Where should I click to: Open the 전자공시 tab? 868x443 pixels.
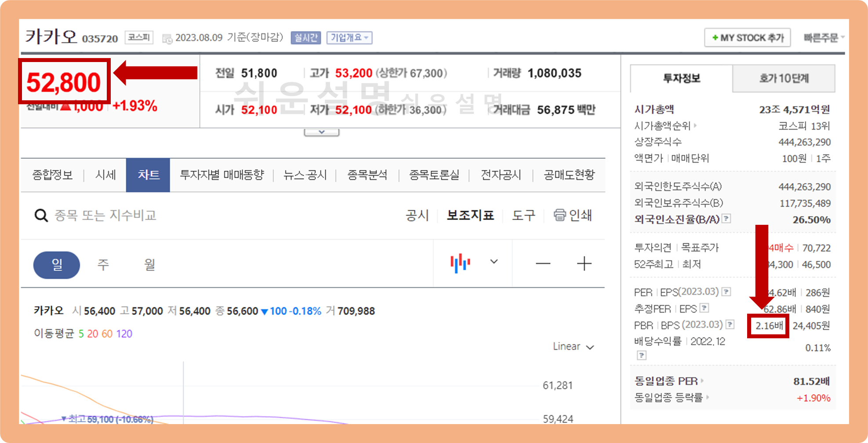tap(501, 175)
